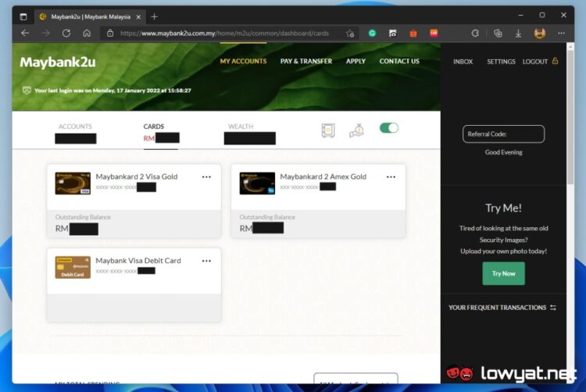Toggle the green balance visibility switch
Image resolution: width=586 pixels, height=392 pixels.
click(x=388, y=128)
